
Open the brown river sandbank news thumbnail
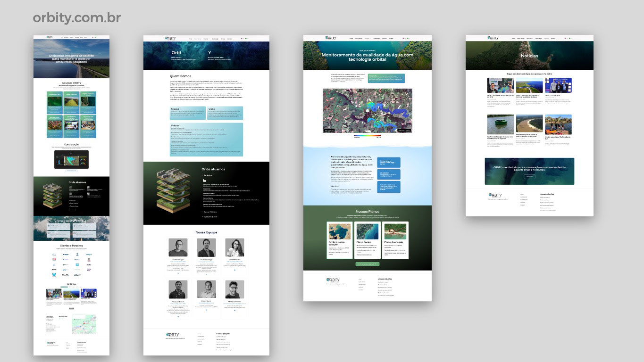[x=529, y=124]
